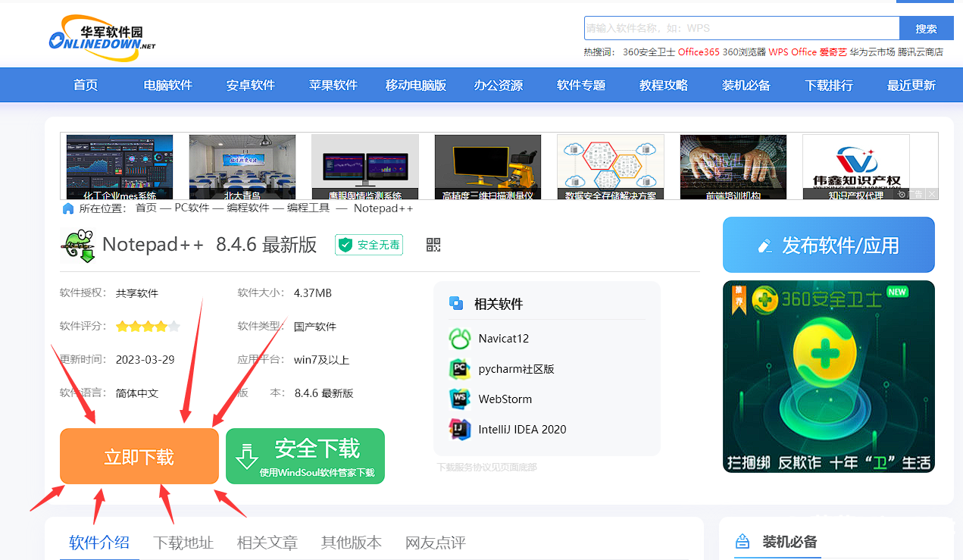
Task: Open the IntelliJ IDEA 2020 icon
Action: tap(460, 430)
